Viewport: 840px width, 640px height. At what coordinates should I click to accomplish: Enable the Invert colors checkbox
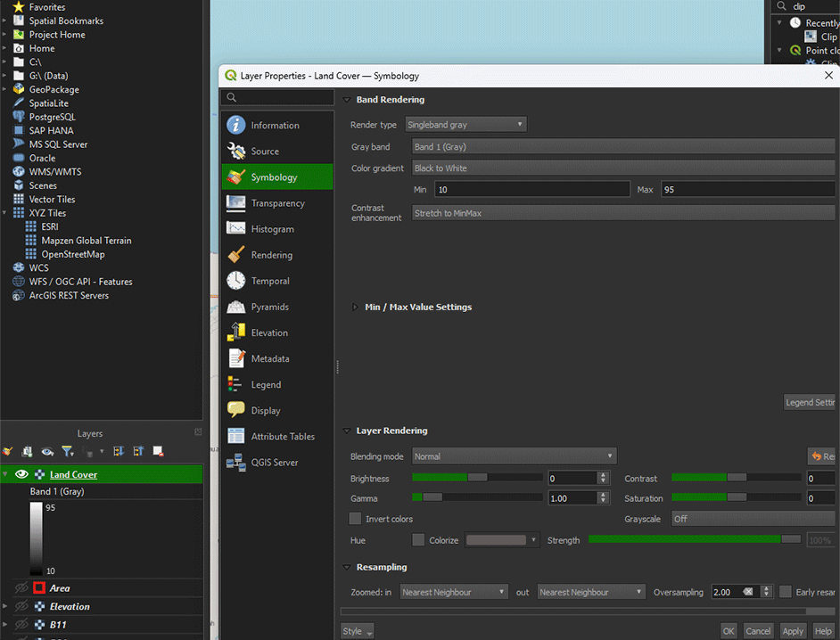pyautogui.click(x=356, y=519)
